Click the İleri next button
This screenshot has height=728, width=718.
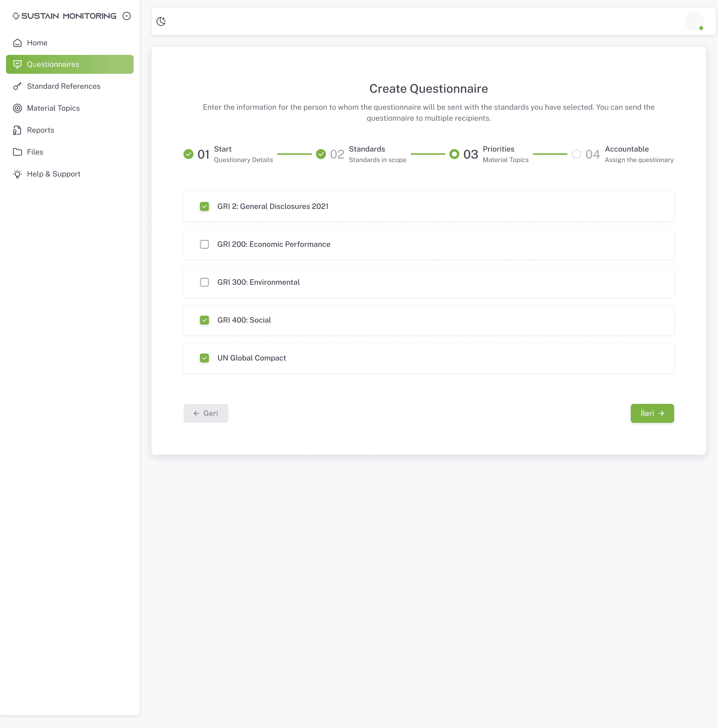[652, 413]
